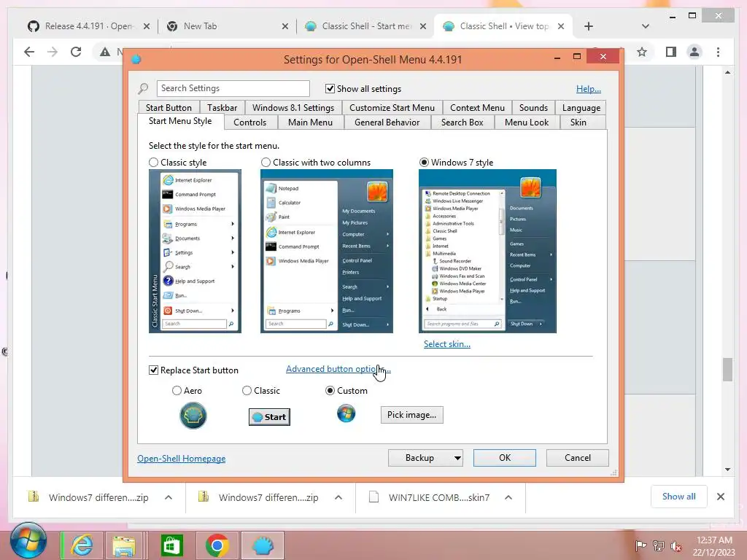The height and width of the screenshot is (560, 747).
Task: Click the Open-Shell shell icon on taskbar
Action: [x=263, y=545]
